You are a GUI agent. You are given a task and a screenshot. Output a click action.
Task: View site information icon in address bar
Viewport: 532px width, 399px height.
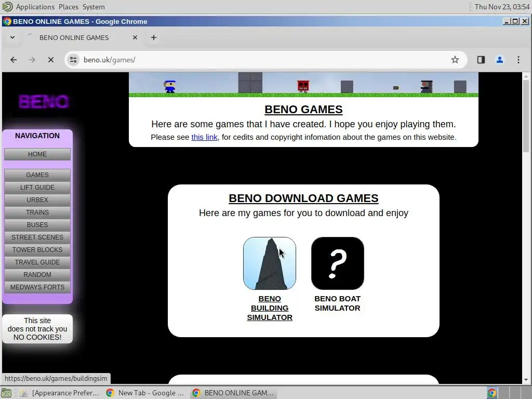pos(73,60)
